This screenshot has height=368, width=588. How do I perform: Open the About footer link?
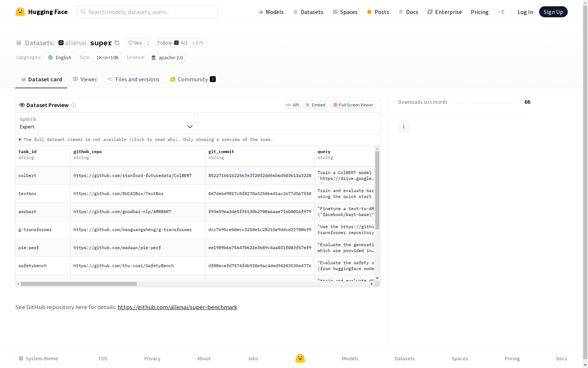[x=204, y=358]
